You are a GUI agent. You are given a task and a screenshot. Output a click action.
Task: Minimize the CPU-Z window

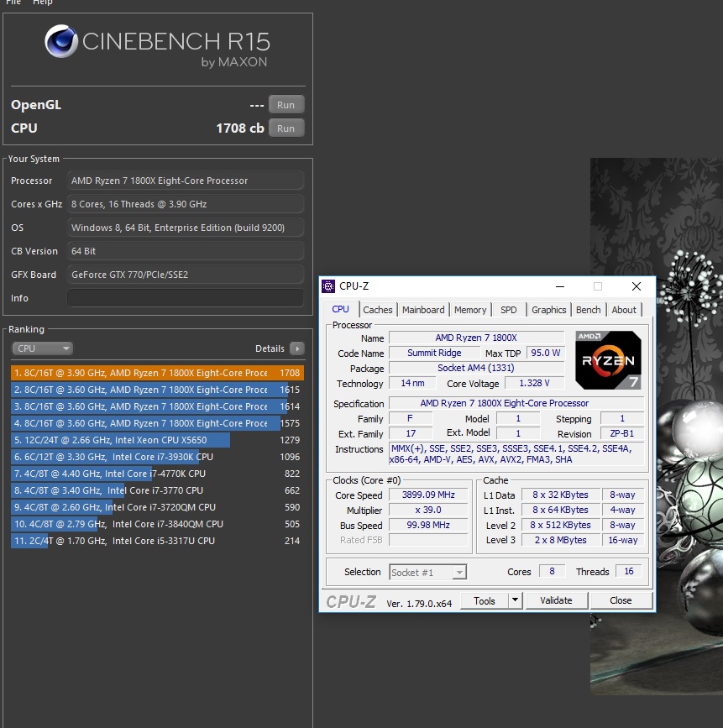pos(560,286)
